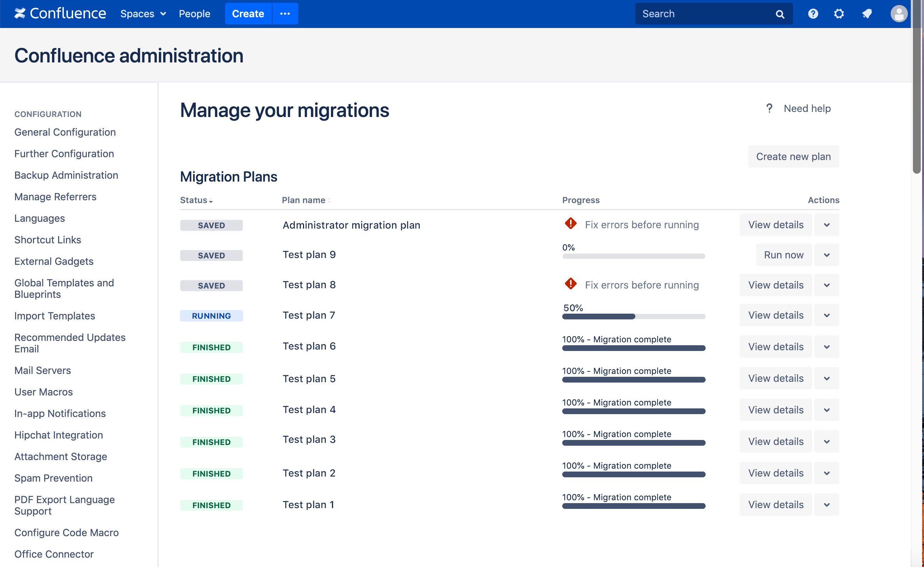Expand actions dropdown for Test plan 1

pyautogui.click(x=826, y=505)
